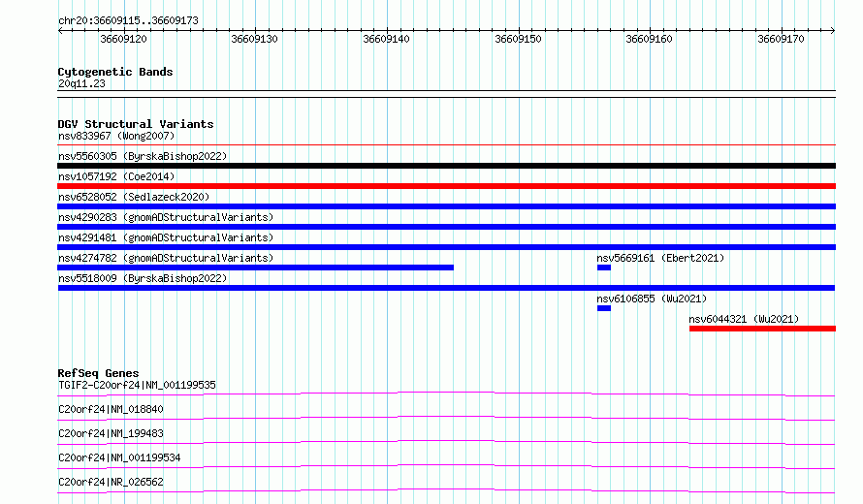The width and height of the screenshot is (863, 504).
Task: Click ruler position 36609120
Action: (x=123, y=39)
